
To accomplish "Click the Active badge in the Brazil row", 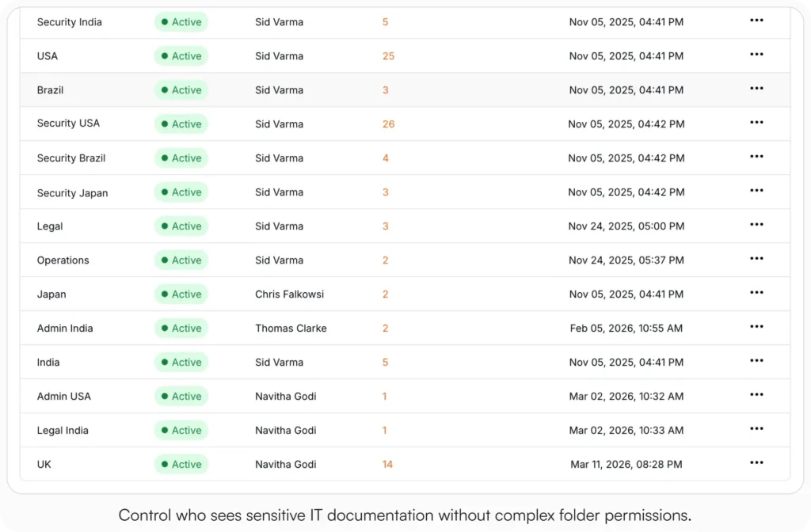I will click(x=181, y=90).
